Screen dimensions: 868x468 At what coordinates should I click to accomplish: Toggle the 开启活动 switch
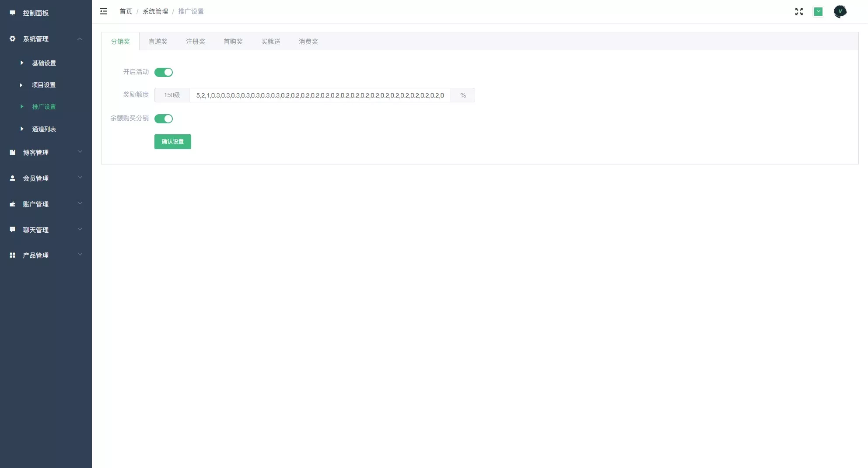tap(164, 73)
